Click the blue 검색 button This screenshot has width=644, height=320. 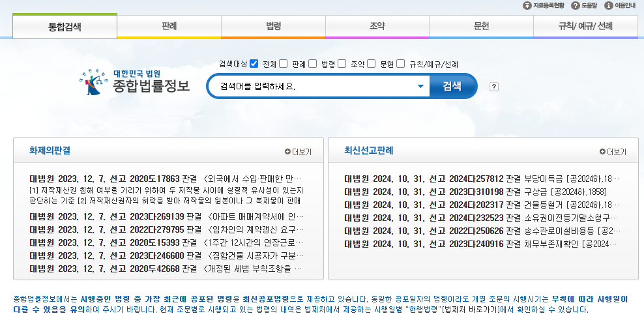(452, 86)
